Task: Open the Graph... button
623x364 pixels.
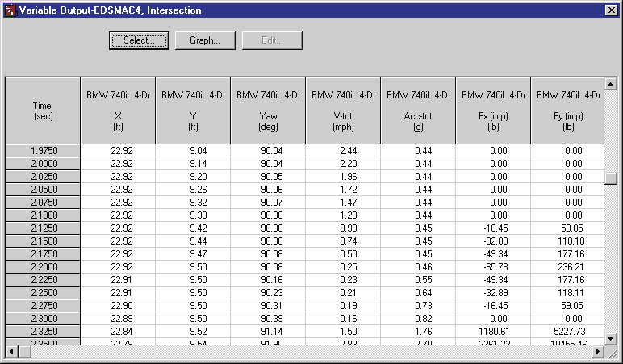Action: (x=205, y=40)
